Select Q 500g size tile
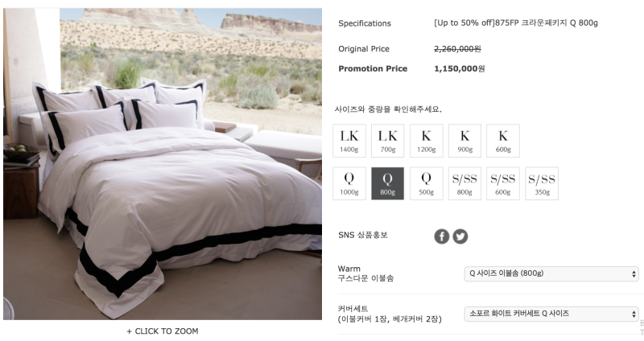Screen dimensions: 644x341 click(x=427, y=183)
